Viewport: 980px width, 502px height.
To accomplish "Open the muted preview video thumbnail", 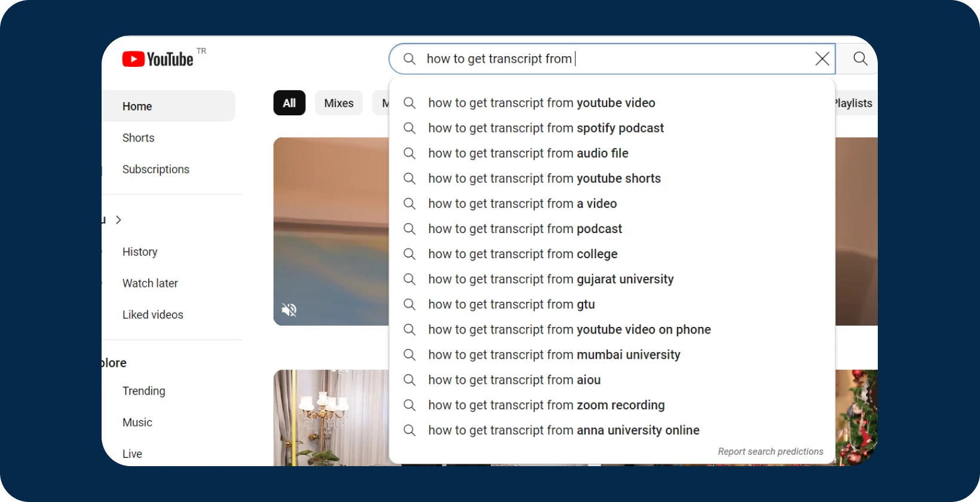I will (331, 231).
